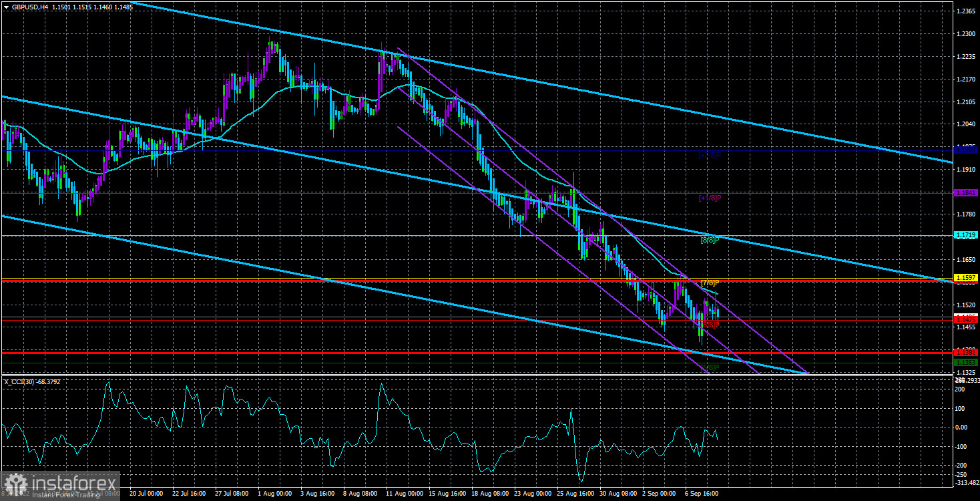Click 1.1520 on the price axis

966,305
